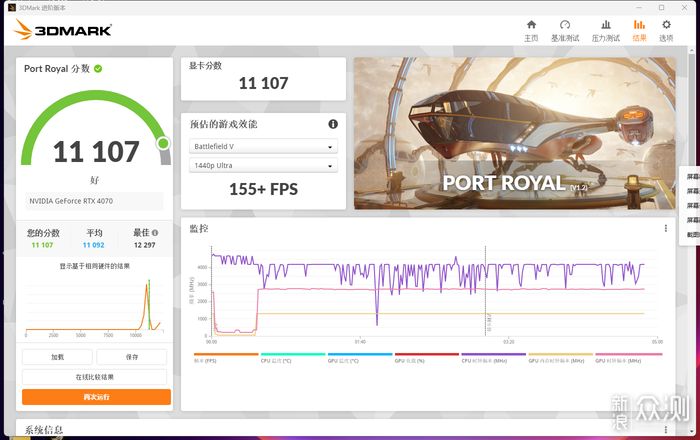Click the 3DMark logo

pyautogui.click(x=62, y=30)
